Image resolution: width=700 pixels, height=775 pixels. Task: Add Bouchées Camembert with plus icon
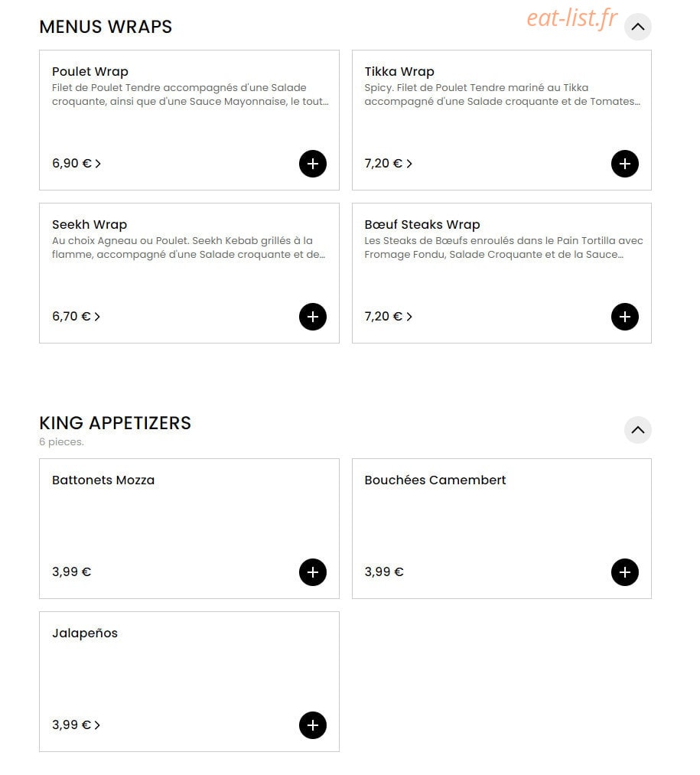(x=625, y=572)
